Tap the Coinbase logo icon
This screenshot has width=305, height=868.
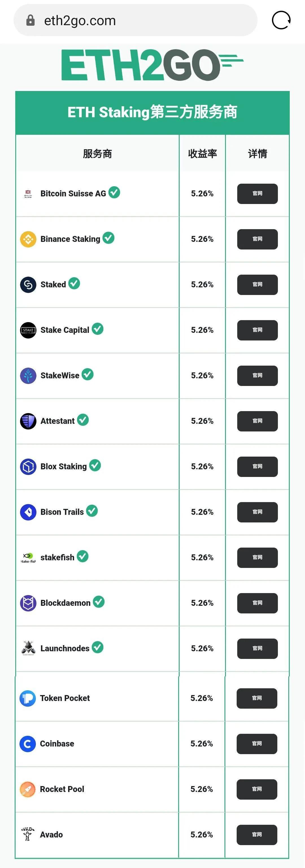click(x=28, y=744)
